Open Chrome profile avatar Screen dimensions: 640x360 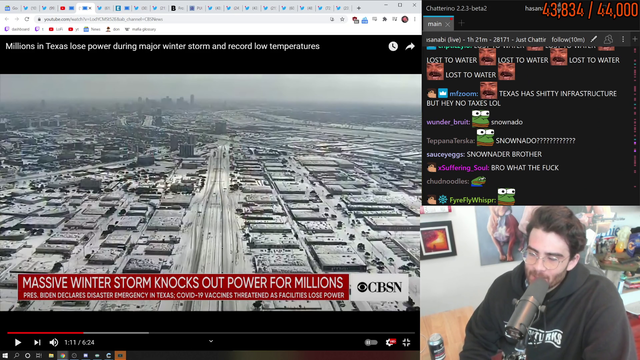click(x=404, y=19)
